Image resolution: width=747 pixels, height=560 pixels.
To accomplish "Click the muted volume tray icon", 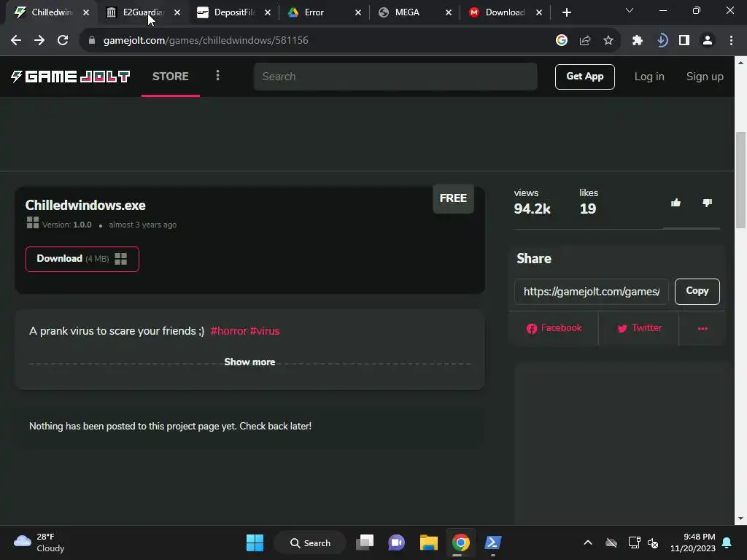I will [653, 542].
